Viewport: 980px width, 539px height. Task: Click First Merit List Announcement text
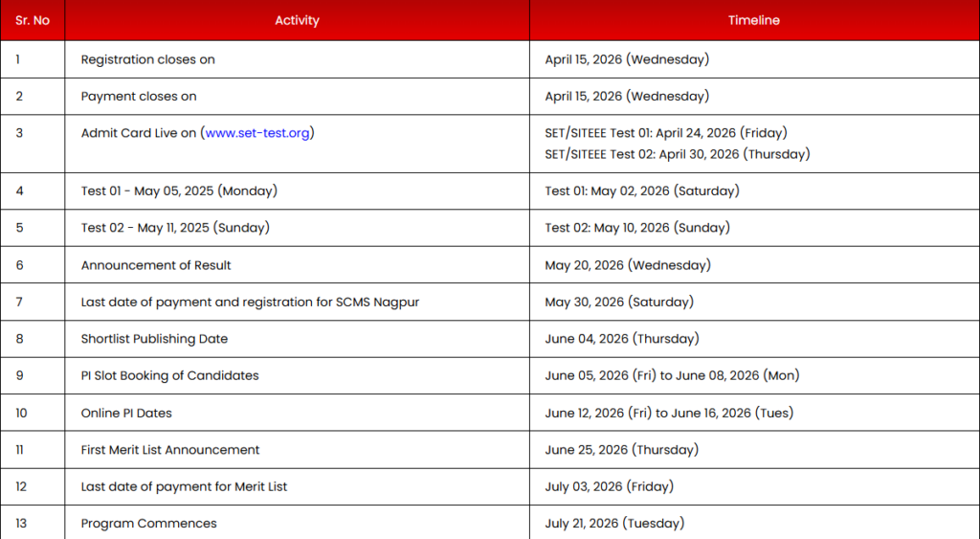(170, 450)
